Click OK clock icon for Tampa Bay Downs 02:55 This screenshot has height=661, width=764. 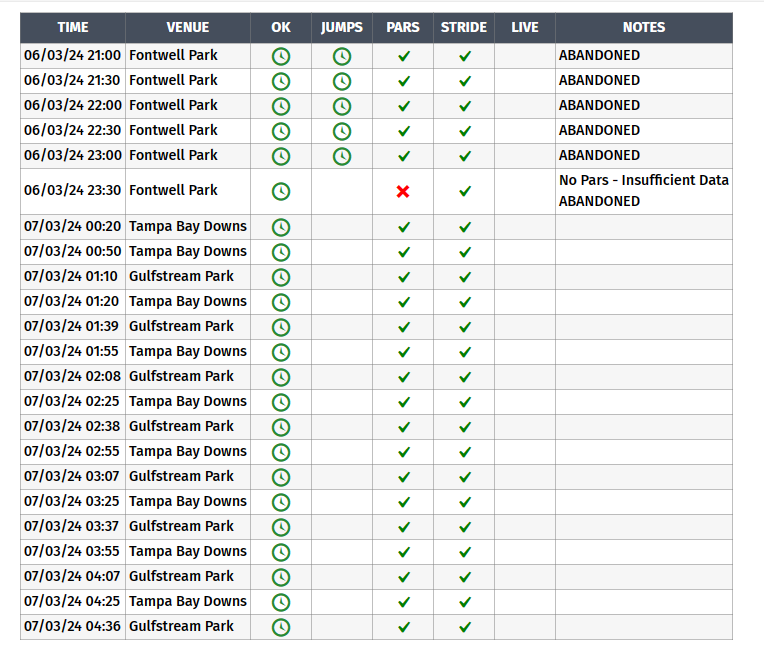pyautogui.click(x=281, y=452)
